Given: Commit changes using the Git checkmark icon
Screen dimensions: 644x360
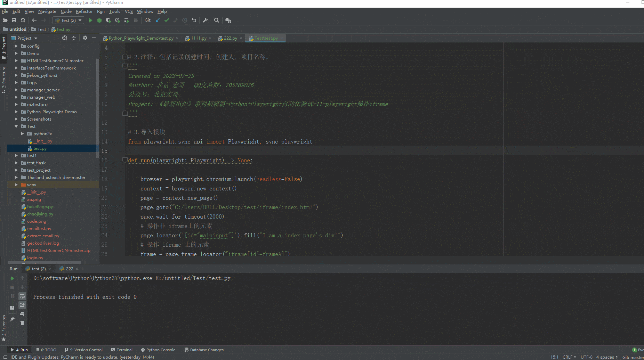Looking at the screenshot, I should tap(167, 20).
